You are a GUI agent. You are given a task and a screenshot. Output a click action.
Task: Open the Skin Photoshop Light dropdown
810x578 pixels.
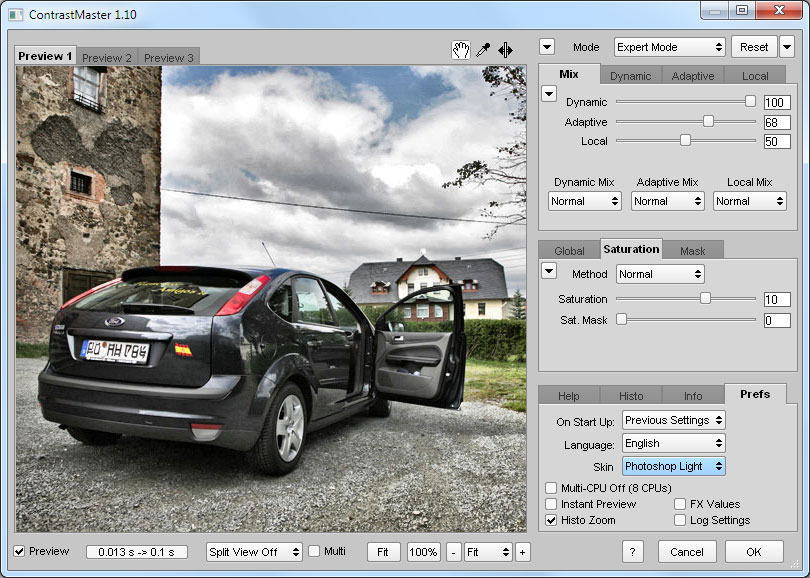[673, 466]
